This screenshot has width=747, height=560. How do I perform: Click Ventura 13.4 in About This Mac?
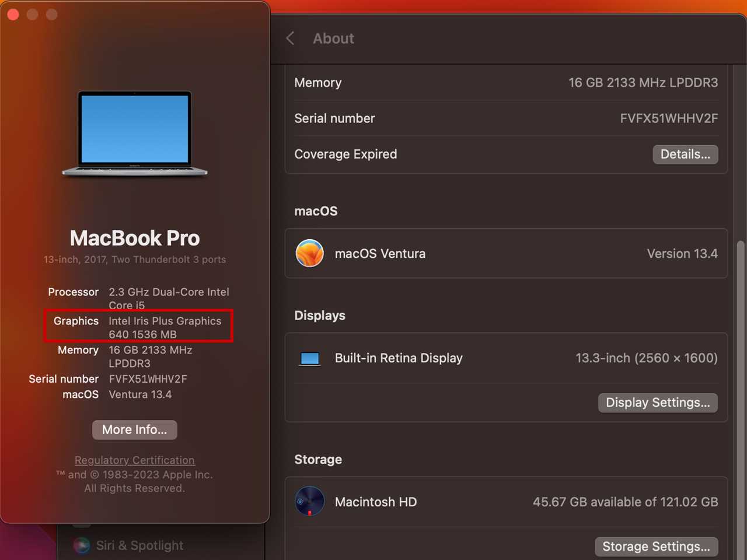(140, 394)
